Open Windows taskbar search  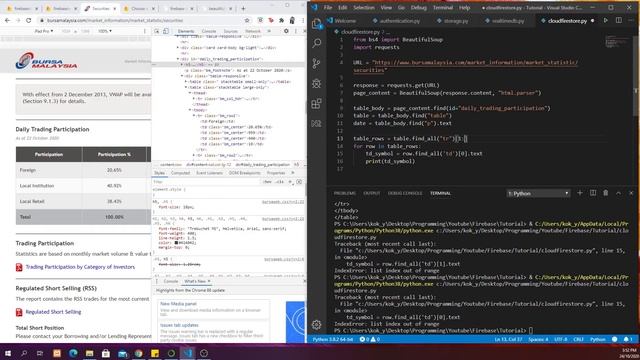point(24,353)
